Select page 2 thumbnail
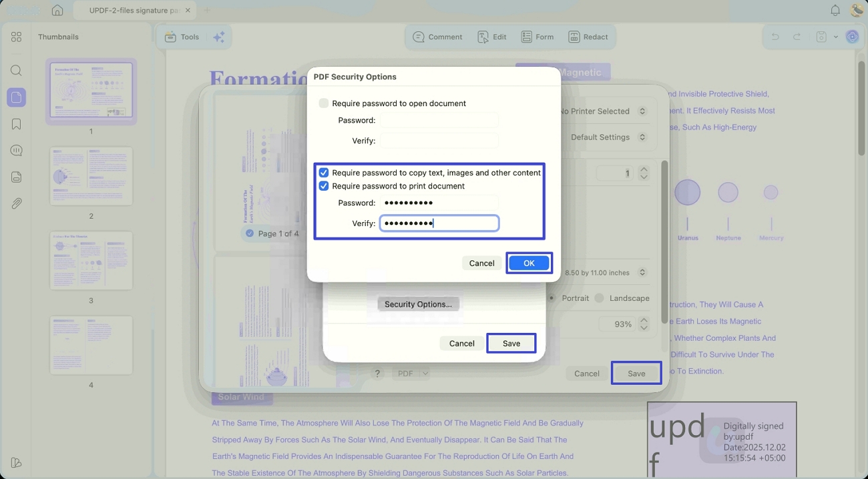The width and height of the screenshot is (868, 479). [x=91, y=176]
